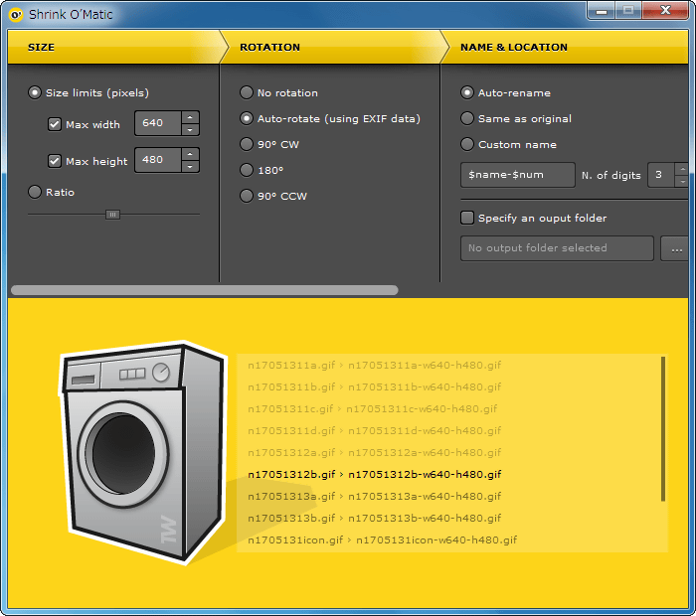Viewport: 696px width, 616px height.
Task: Click n17051312a.gif list entry
Action: 374,452
